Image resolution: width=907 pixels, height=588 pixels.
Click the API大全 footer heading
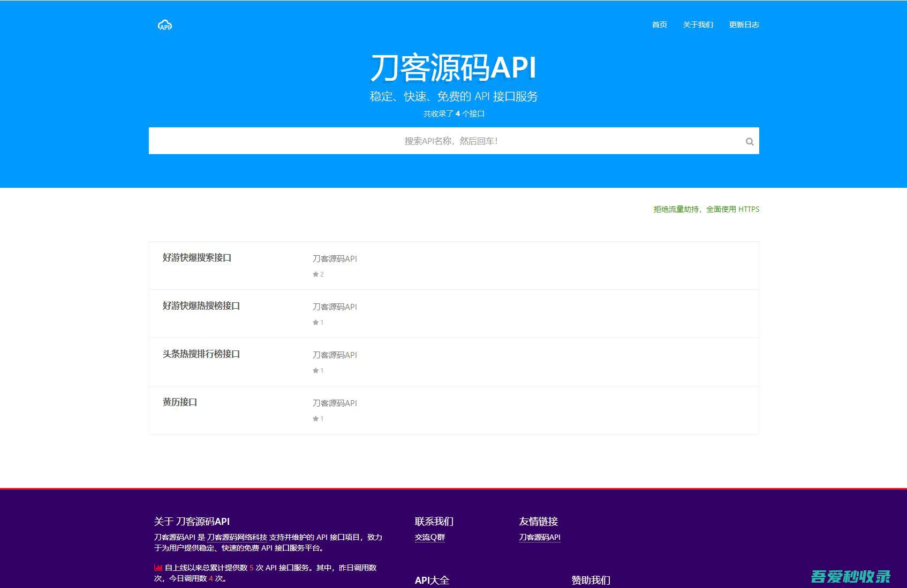432,580
